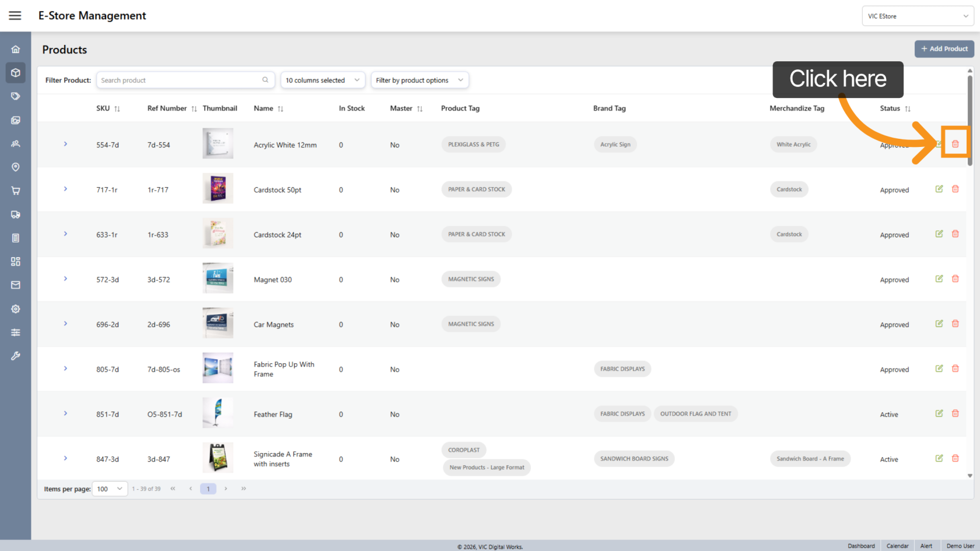Open the hamburger navigation menu
Viewport: 980px width, 551px height.
tap(15, 16)
